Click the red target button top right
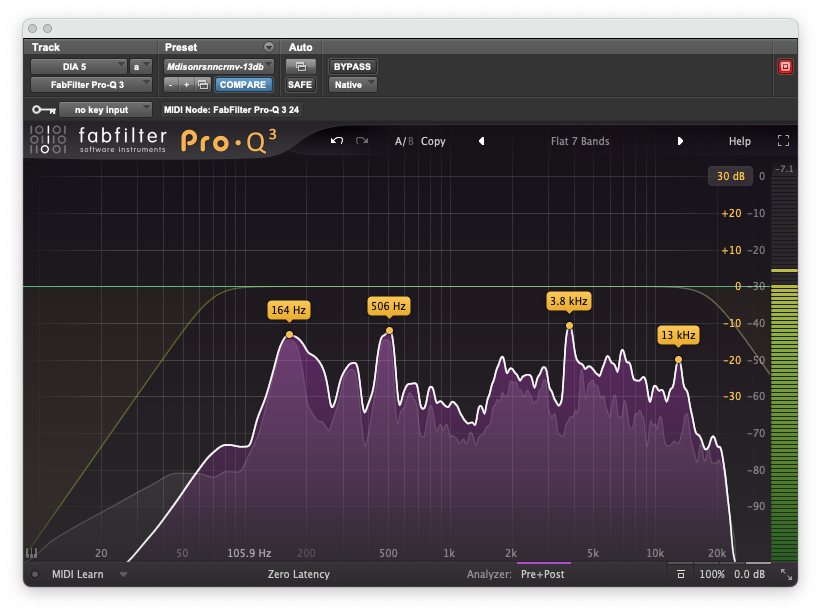This screenshot has height=614, width=821. point(785,66)
